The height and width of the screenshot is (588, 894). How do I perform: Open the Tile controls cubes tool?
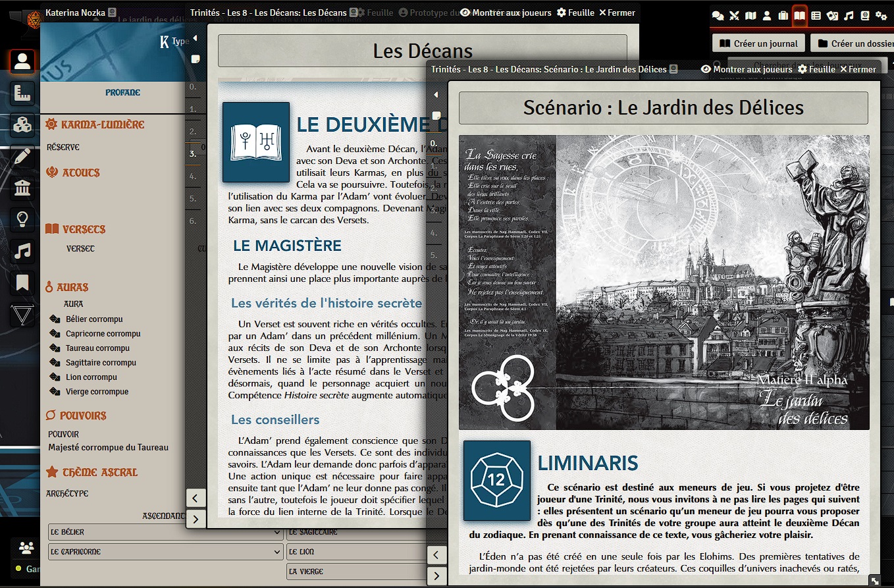tap(22, 124)
